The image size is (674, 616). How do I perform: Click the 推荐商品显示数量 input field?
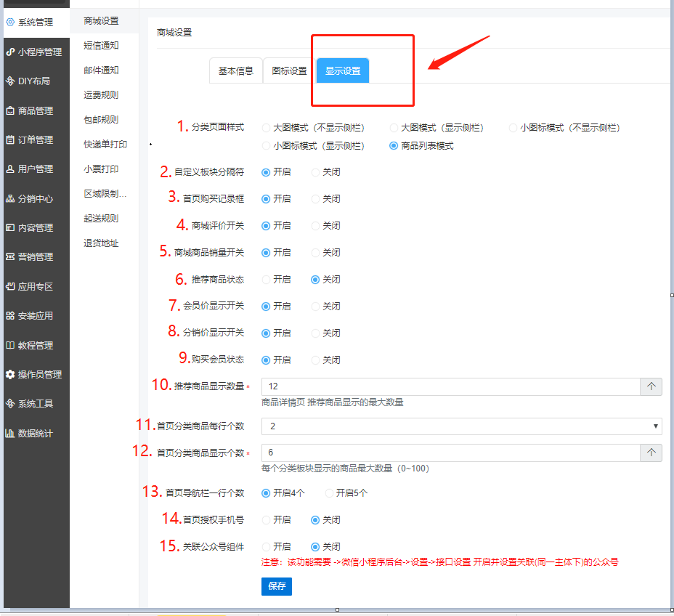pyautogui.click(x=450, y=386)
